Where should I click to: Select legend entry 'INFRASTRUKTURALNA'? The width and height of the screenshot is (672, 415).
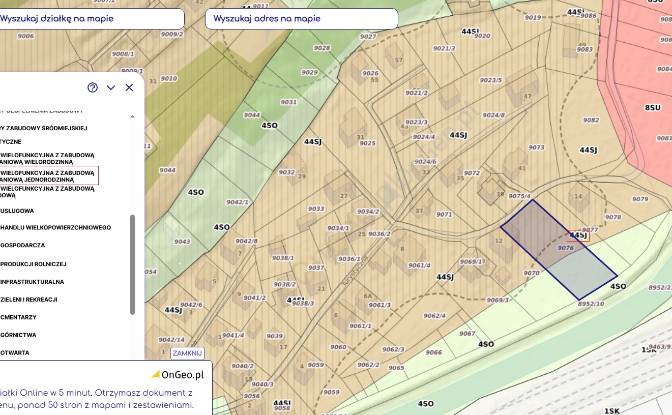32,282
